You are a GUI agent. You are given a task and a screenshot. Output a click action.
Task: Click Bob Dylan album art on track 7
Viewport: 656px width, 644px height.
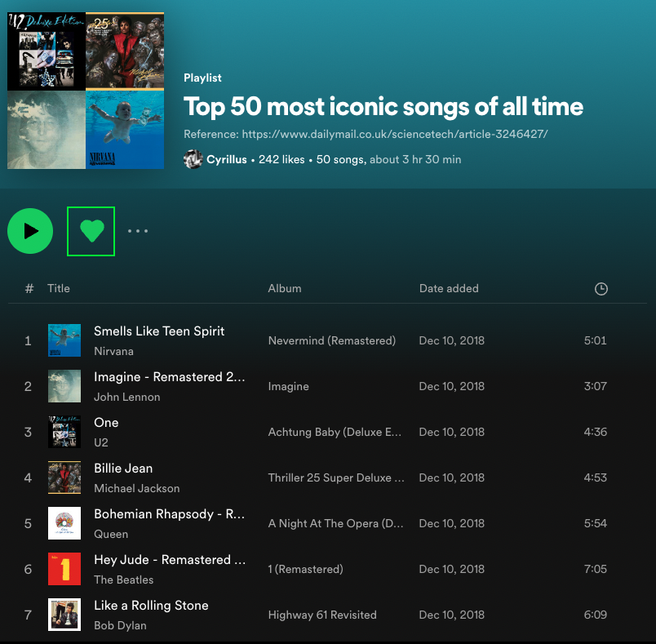coord(64,615)
